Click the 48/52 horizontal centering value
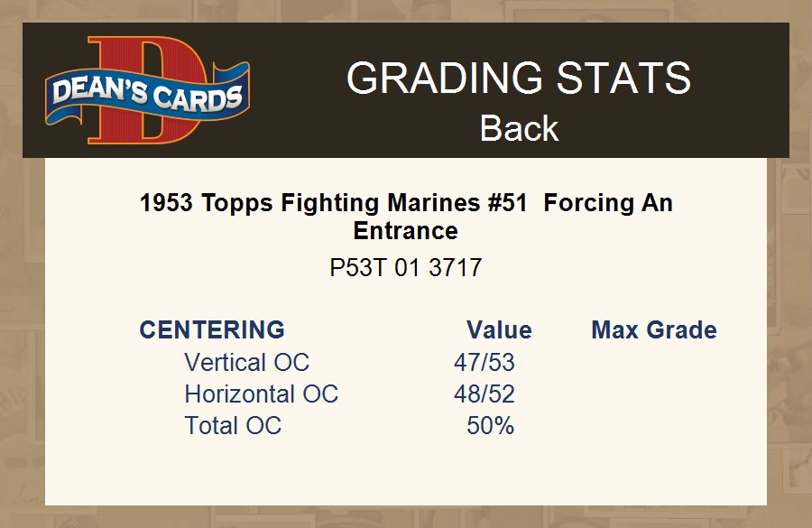 pos(484,394)
